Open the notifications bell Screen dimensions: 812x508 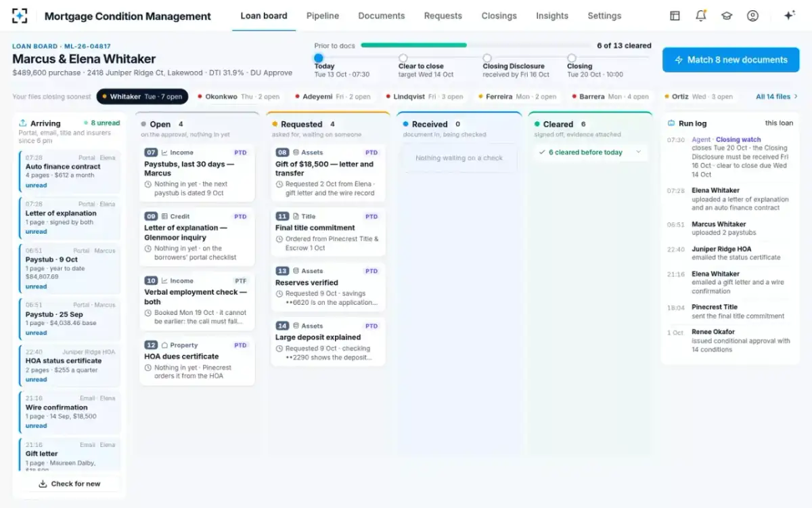click(x=701, y=16)
